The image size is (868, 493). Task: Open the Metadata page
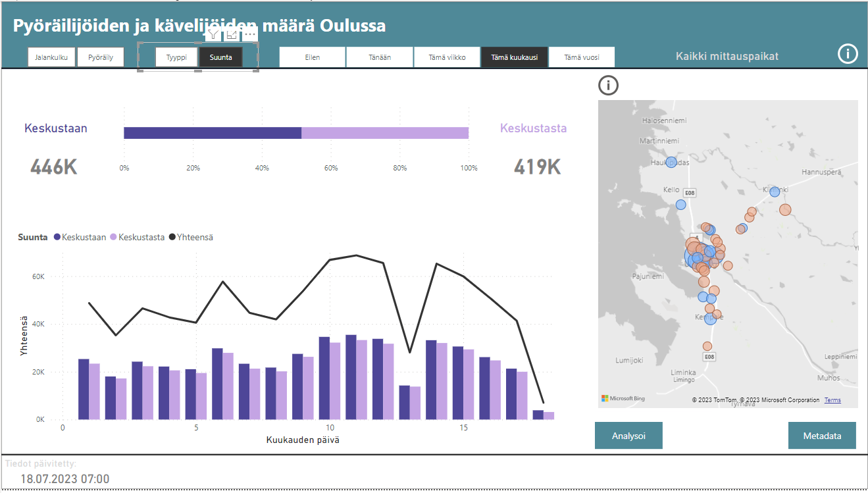822,435
